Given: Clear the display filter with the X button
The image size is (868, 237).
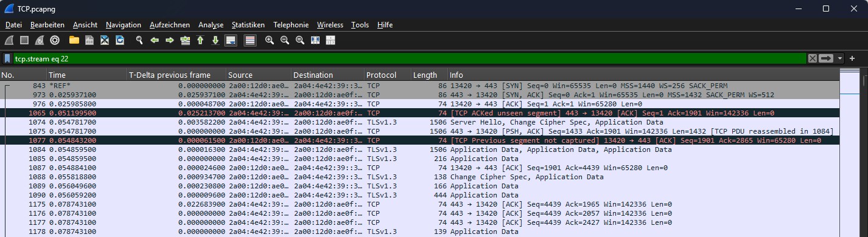Looking at the screenshot, I should (x=812, y=58).
